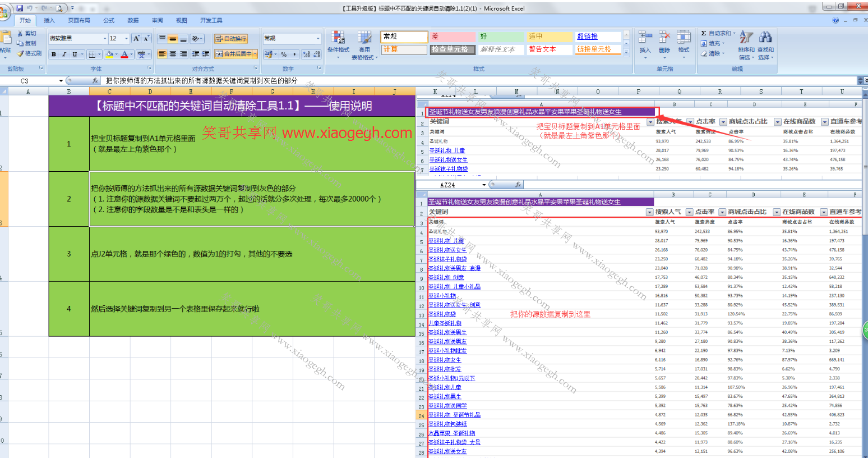Viewport: 868px width, 458px height.
Task: Switch to the Data (数据) tab
Action: [133, 20]
